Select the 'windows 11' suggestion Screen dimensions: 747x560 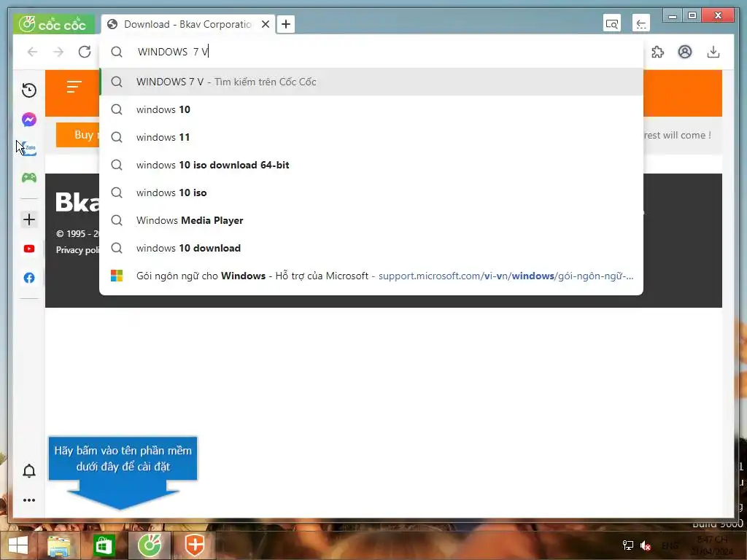coord(371,137)
